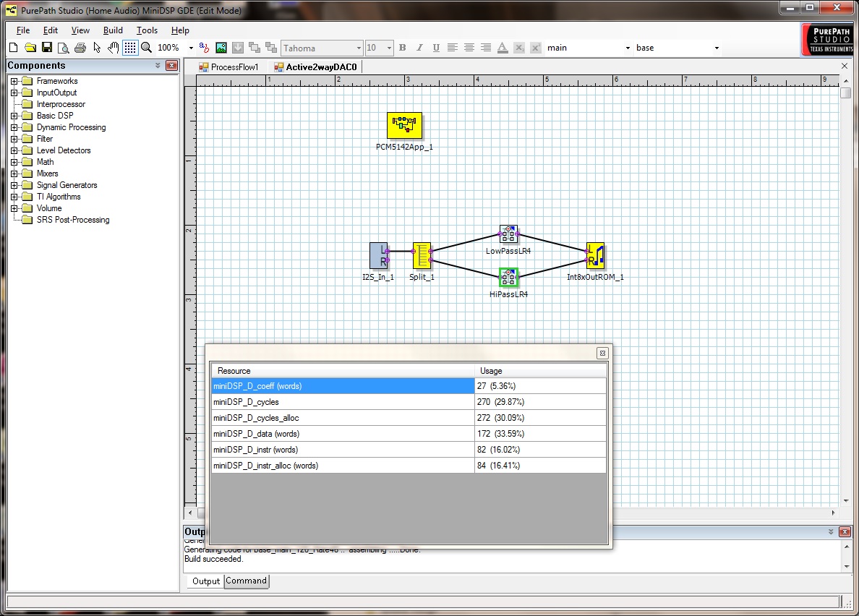Create a new file with toolbar icon
The height and width of the screenshot is (616, 859).
14,48
